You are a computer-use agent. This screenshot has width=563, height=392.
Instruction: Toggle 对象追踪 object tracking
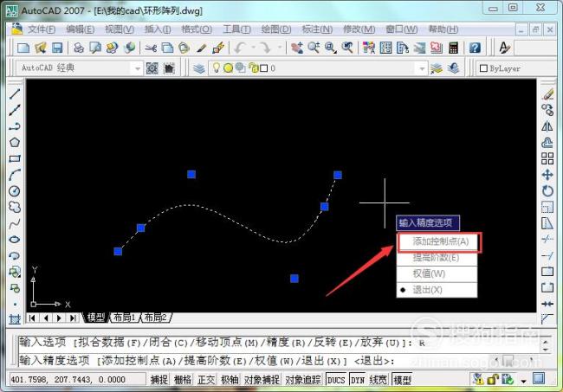[303, 379]
